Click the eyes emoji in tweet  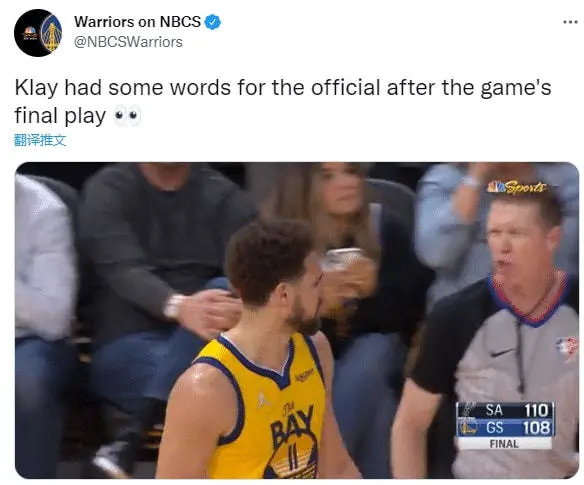[127, 115]
